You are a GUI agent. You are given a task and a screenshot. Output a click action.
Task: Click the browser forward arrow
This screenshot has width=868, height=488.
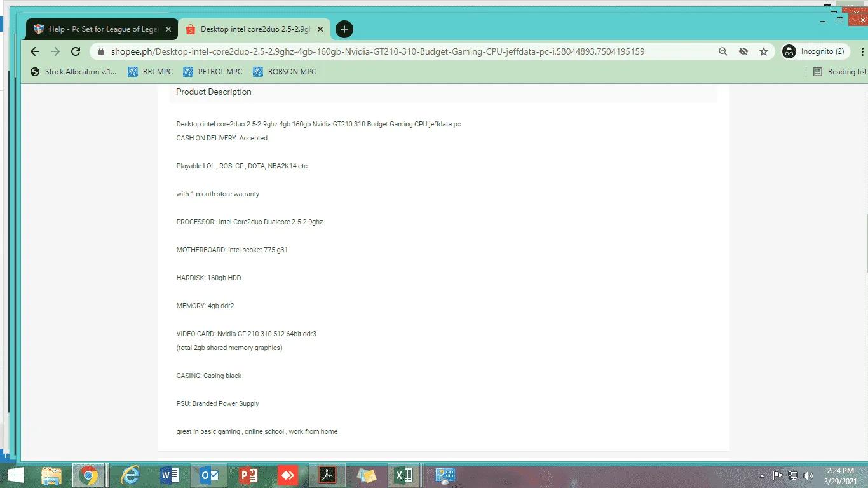(55, 51)
